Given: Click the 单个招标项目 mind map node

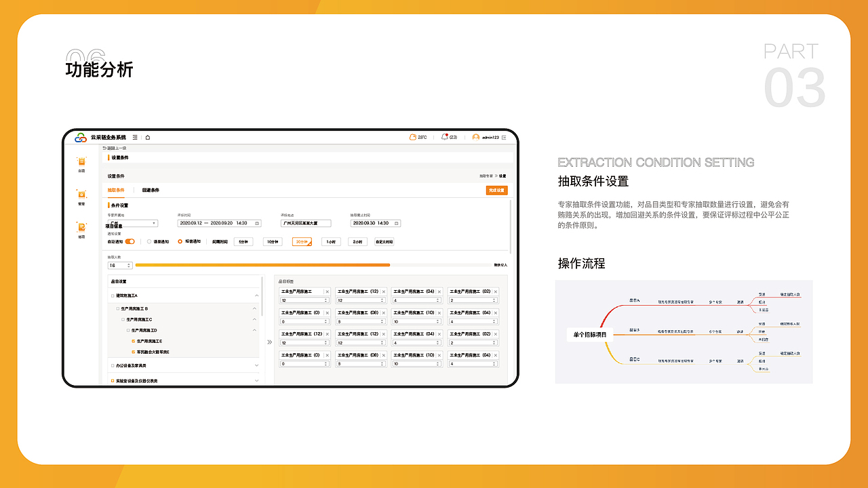Looking at the screenshot, I should coord(590,334).
